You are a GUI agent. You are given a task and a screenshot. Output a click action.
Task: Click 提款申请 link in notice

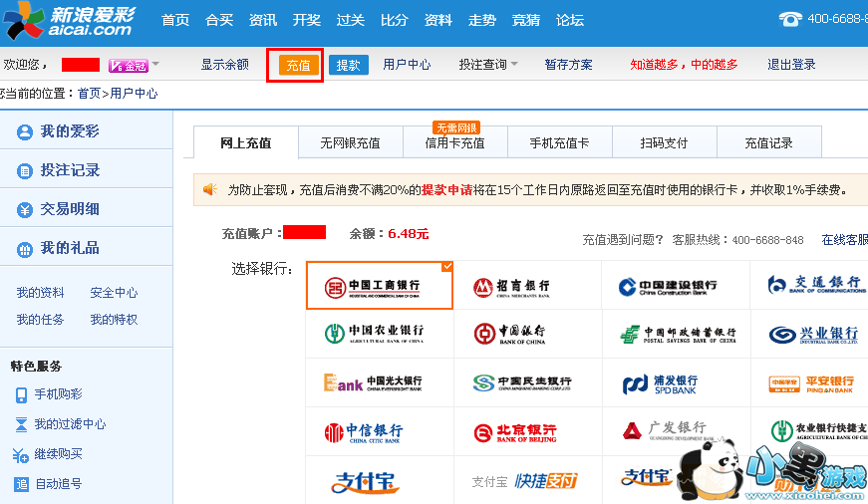[x=447, y=190]
